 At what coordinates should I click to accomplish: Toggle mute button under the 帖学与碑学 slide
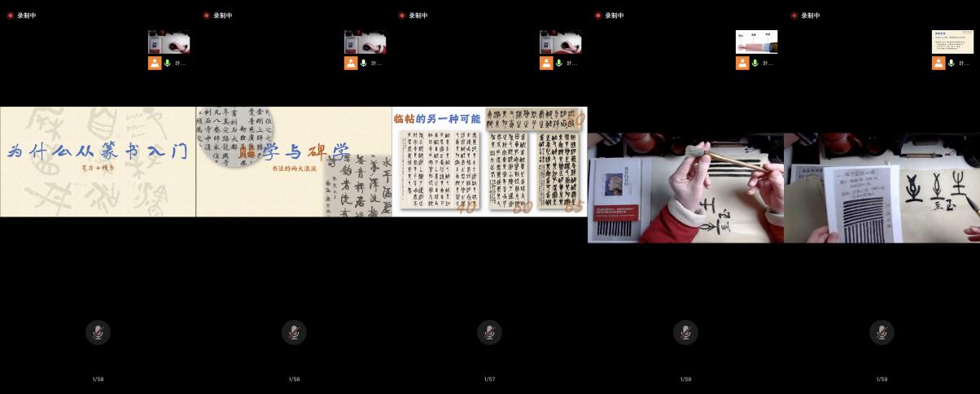(294, 332)
